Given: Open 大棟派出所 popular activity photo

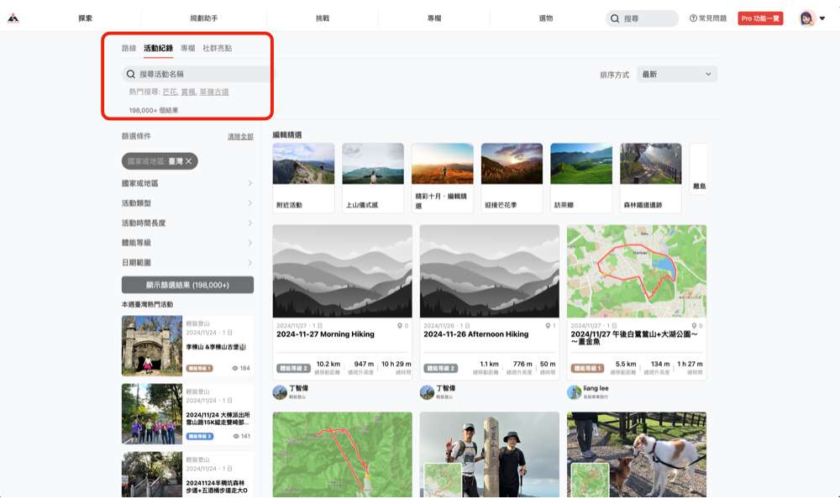Looking at the screenshot, I should click(152, 413).
